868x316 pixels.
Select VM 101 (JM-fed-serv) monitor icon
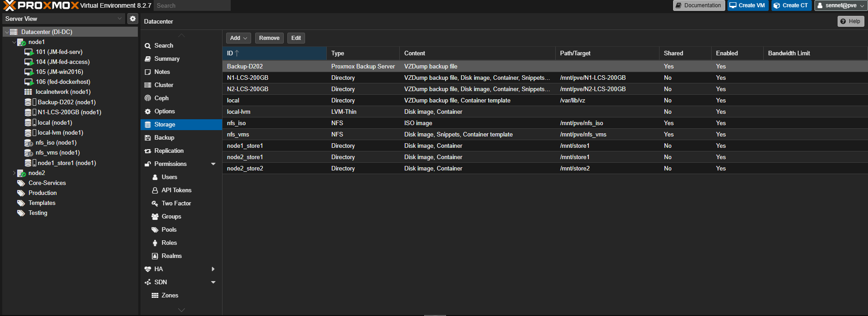(x=29, y=52)
